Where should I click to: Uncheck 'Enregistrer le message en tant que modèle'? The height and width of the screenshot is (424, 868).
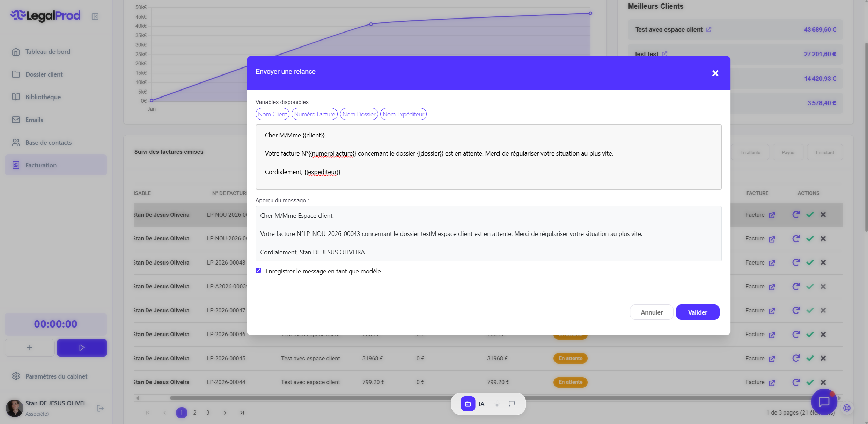(x=258, y=271)
